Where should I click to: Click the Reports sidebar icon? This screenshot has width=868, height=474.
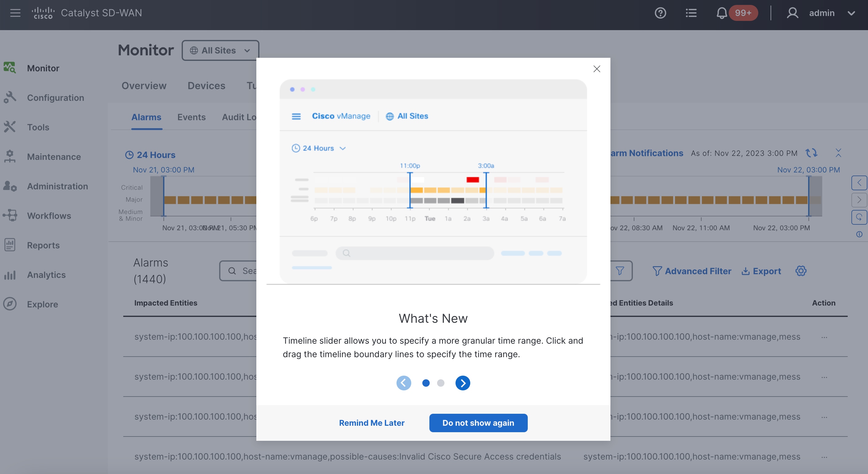(x=10, y=245)
